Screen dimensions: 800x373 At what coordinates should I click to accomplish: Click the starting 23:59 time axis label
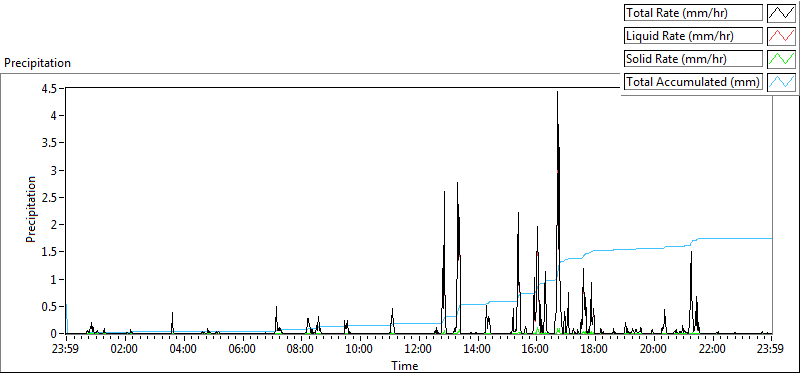click(x=66, y=350)
